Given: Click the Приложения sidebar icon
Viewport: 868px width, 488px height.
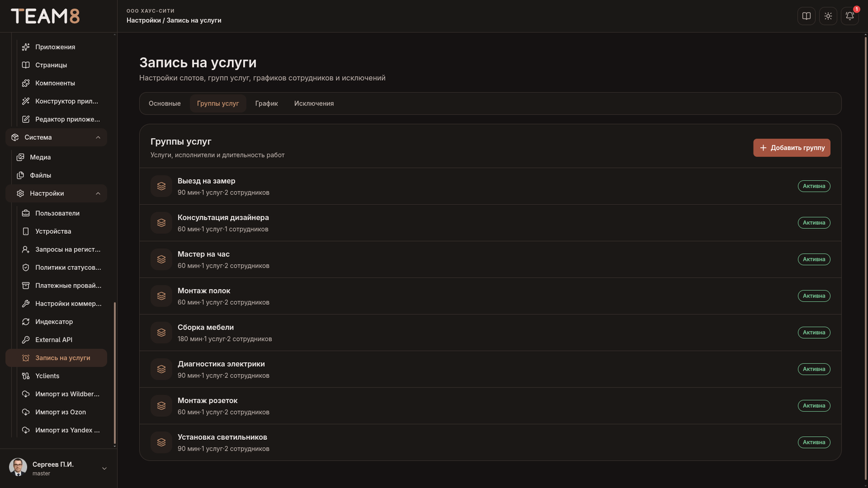Looking at the screenshot, I should [x=26, y=47].
